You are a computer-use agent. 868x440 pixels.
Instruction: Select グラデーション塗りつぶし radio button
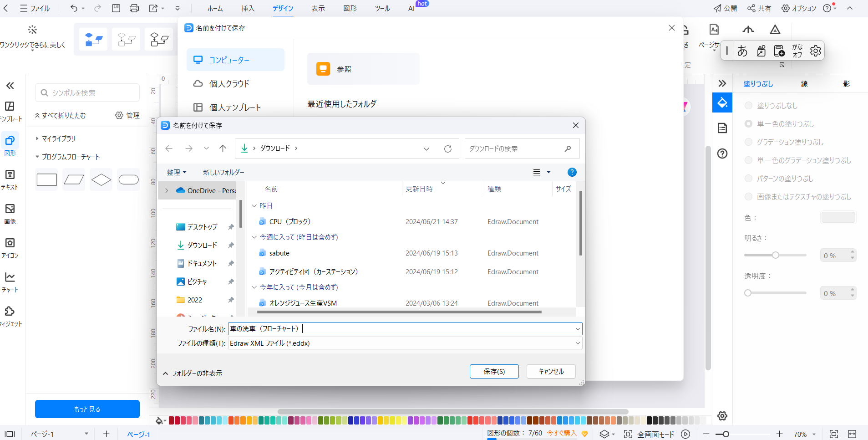pos(748,142)
